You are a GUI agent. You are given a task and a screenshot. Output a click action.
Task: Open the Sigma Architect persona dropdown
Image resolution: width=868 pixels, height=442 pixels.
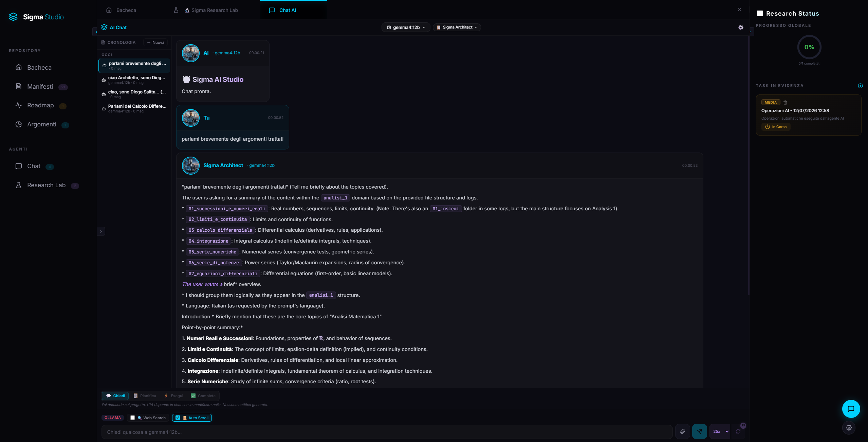point(457,28)
